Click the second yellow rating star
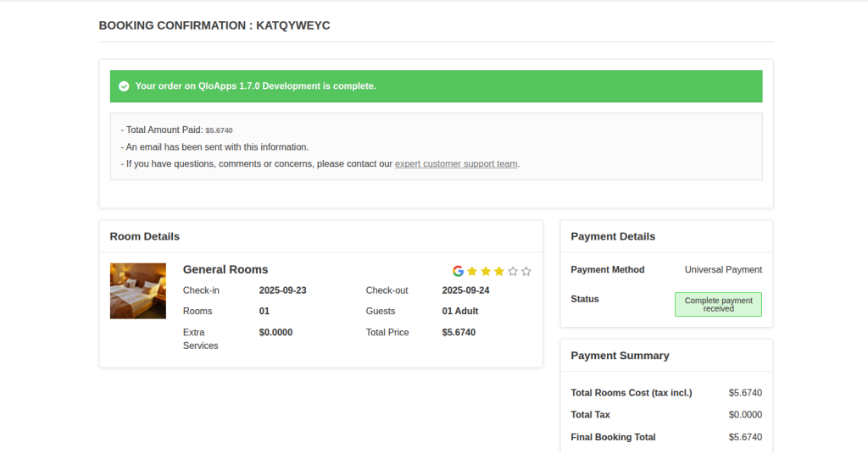The image size is (868, 453). pyautogui.click(x=486, y=271)
